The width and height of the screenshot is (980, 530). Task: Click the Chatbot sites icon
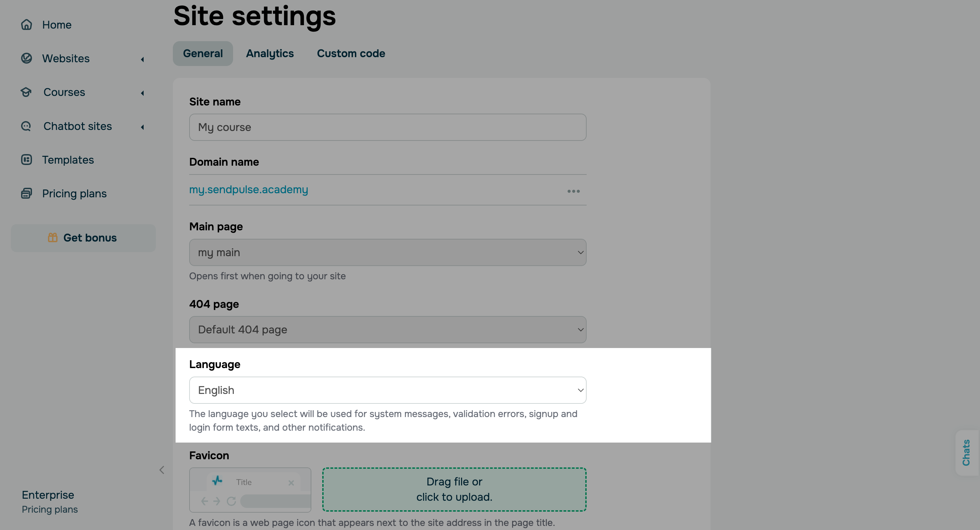(x=26, y=126)
